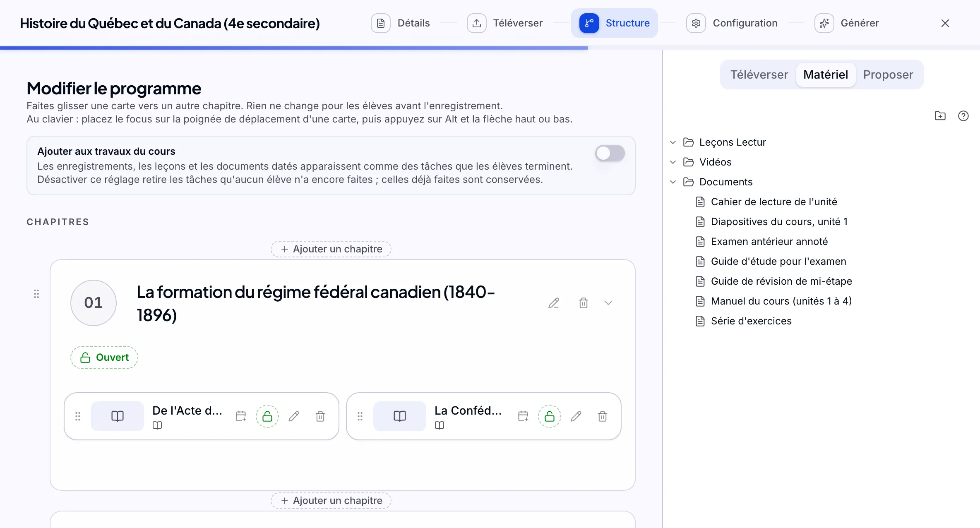
Task: Create a new folder in Matériel panel
Action: tap(940, 116)
